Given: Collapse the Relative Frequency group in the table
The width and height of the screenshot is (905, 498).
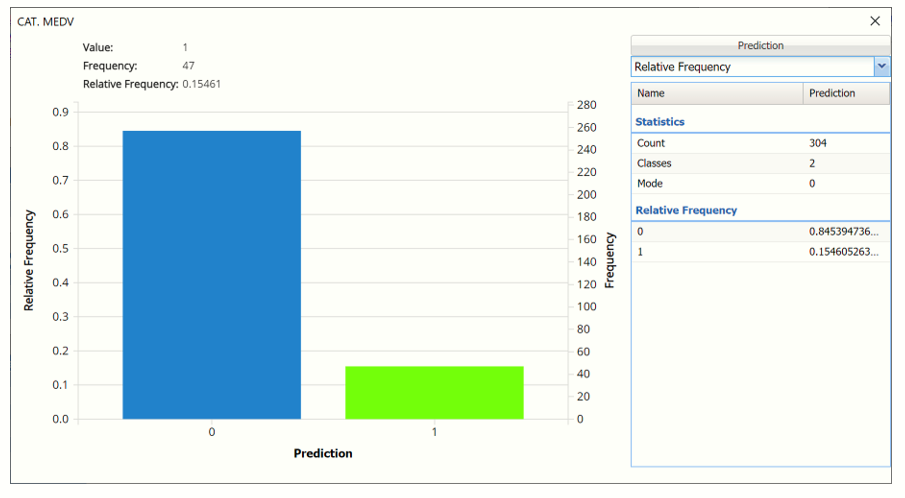Looking at the screenshot, I should pos(686,210).
